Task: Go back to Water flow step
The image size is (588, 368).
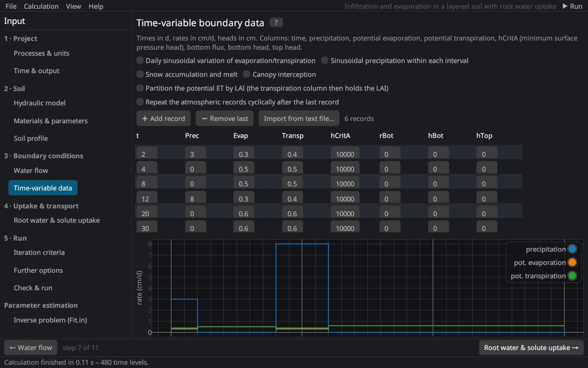Action: (x=31, y=348)
